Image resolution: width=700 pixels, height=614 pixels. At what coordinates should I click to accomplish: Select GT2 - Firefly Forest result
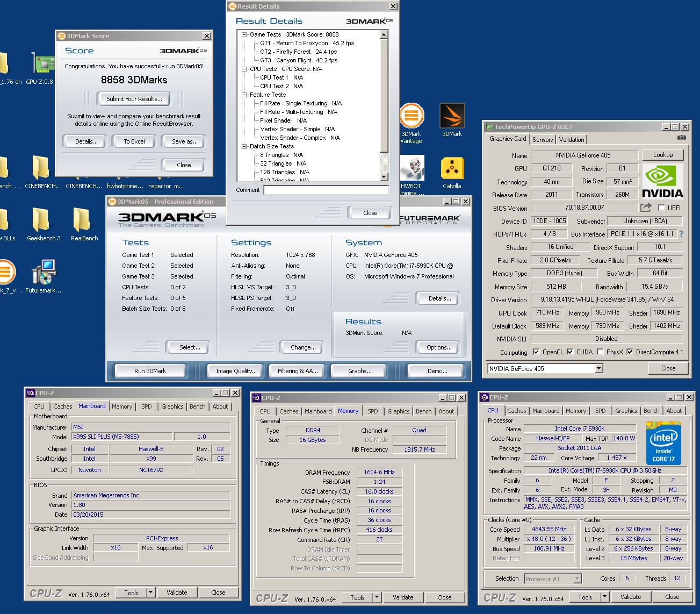299,52
